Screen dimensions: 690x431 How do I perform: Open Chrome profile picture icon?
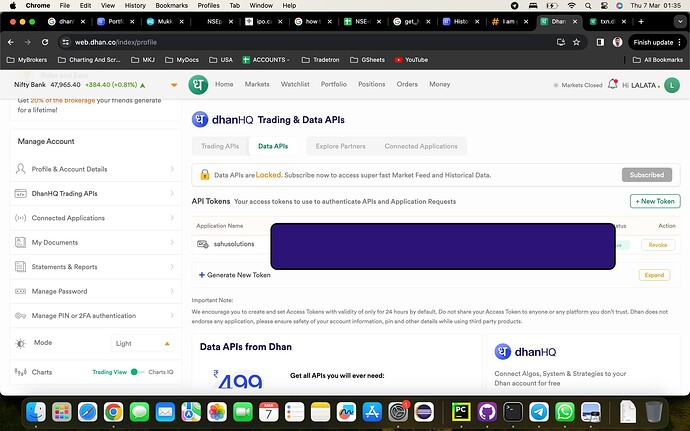(x=617, y=42)
